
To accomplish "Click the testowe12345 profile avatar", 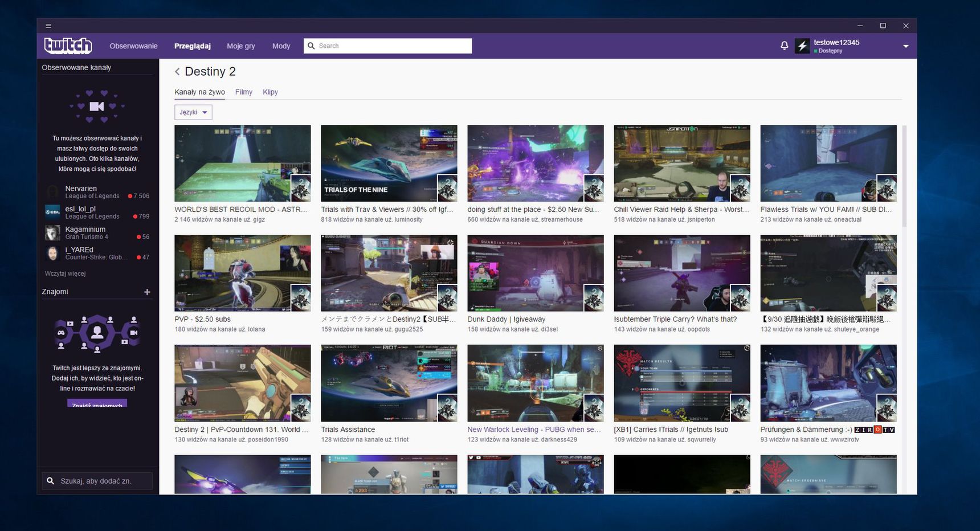I will coord(802,46).
